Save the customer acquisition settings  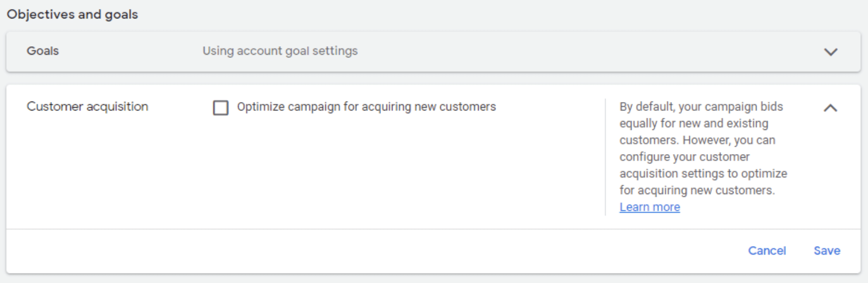click(826, 251)
